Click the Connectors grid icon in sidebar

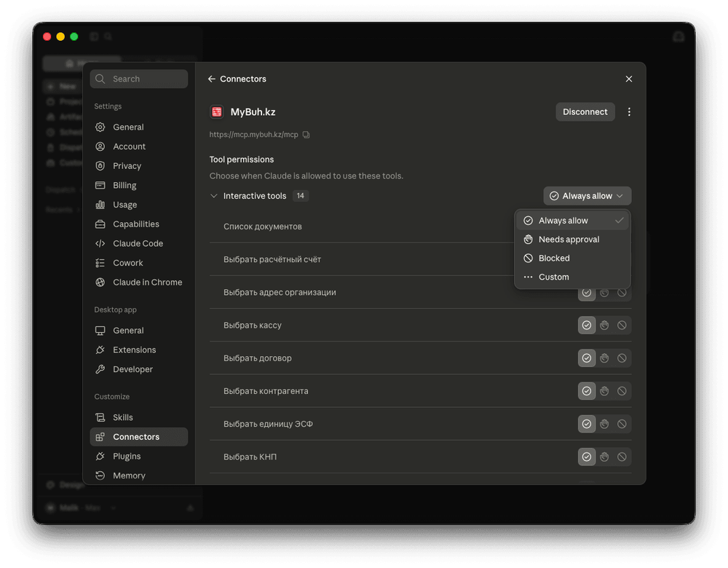coord(100,437)
